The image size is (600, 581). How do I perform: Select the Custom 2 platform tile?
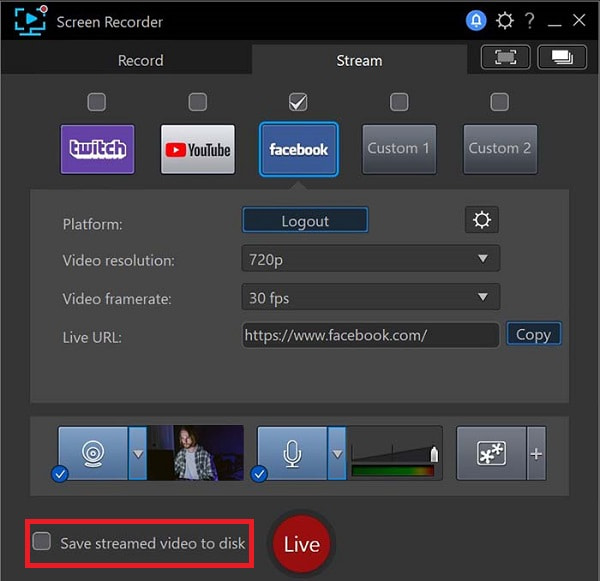click(500, 149)
